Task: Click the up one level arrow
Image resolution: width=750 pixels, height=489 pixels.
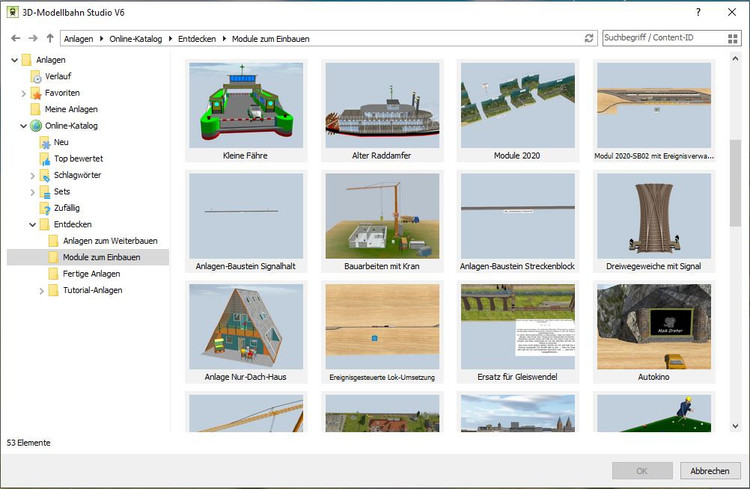Action: pyautogui.click(x=49, y=38)
